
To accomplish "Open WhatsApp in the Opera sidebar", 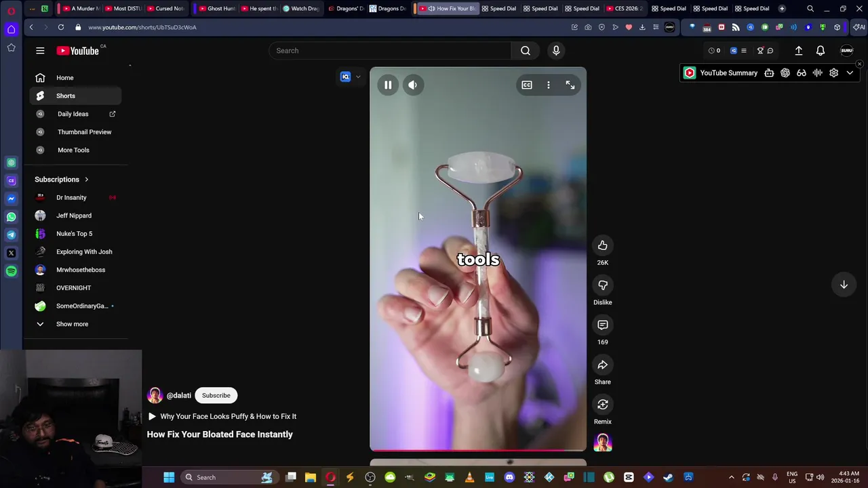I will click(x=11, y=217).
